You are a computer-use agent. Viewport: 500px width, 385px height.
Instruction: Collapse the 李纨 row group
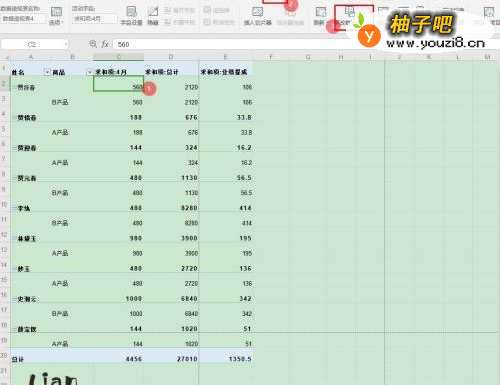[x=14, y=208]
